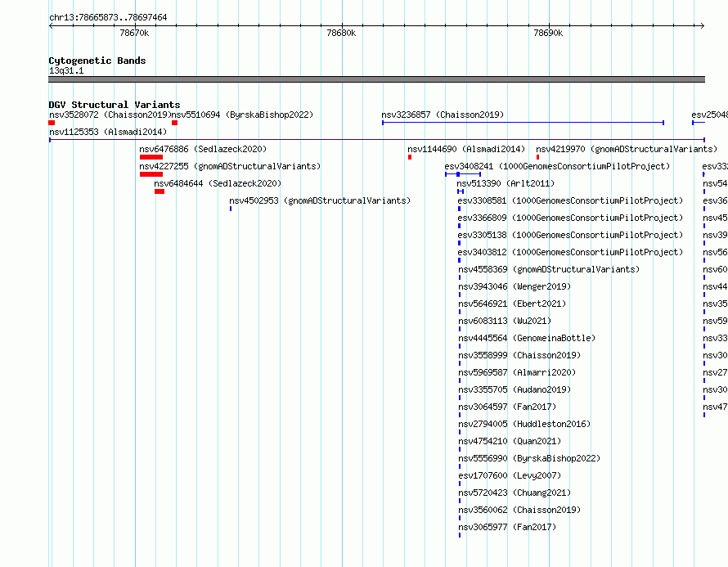Click the grey 13q31.1 cytogenetic band bar

[x=376, y=79]
